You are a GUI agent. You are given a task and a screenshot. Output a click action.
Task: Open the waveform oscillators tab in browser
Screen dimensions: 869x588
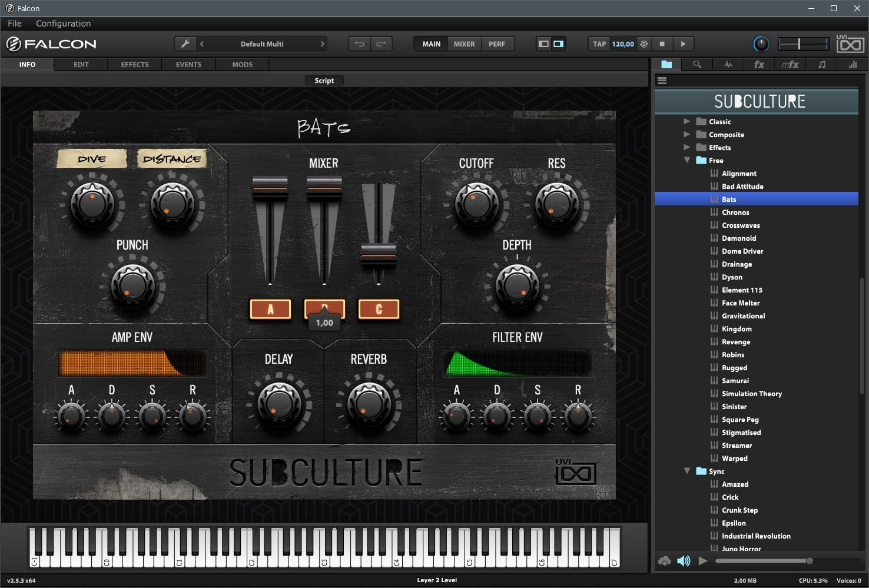click(728, 65)
